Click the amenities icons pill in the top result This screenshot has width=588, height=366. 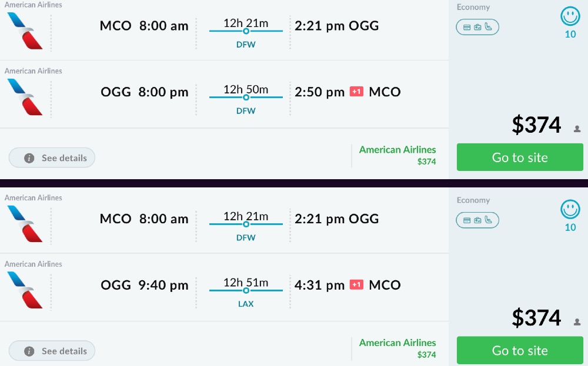tap(477, 27)
